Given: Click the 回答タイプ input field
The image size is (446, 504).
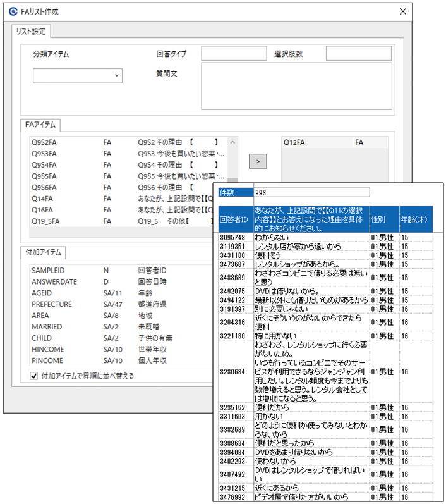Looking at the screenshot, I should click(x=234, y=53).
